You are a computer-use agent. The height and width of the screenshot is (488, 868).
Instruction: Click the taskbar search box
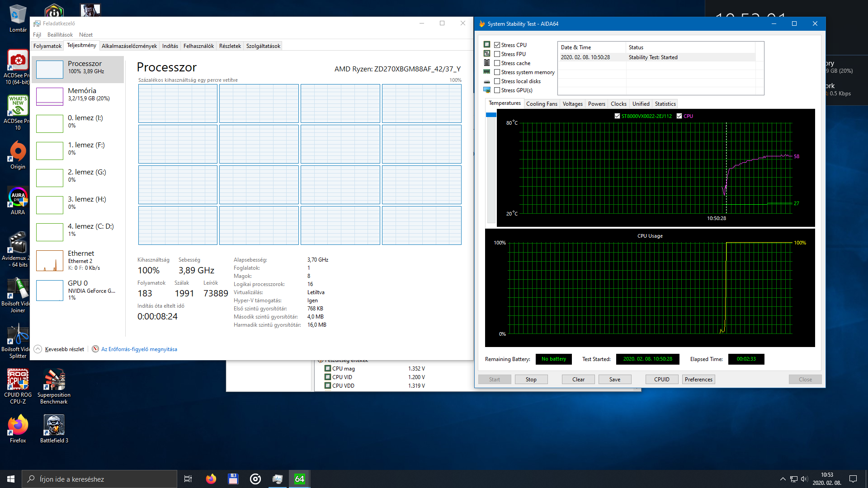click(x=99, y=479)
